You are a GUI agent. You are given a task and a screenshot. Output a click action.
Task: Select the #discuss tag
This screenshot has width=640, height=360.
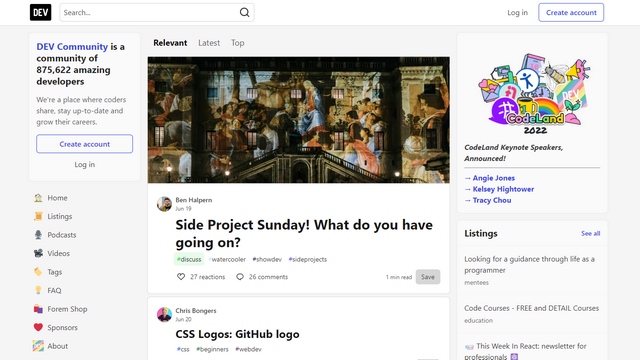(189, 259)
